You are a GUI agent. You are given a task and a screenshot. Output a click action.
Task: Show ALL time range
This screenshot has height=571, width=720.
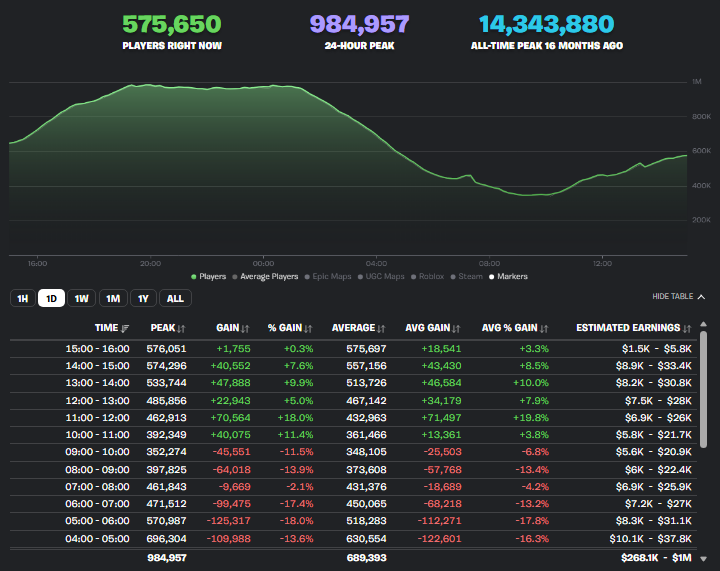coord(175,298)
